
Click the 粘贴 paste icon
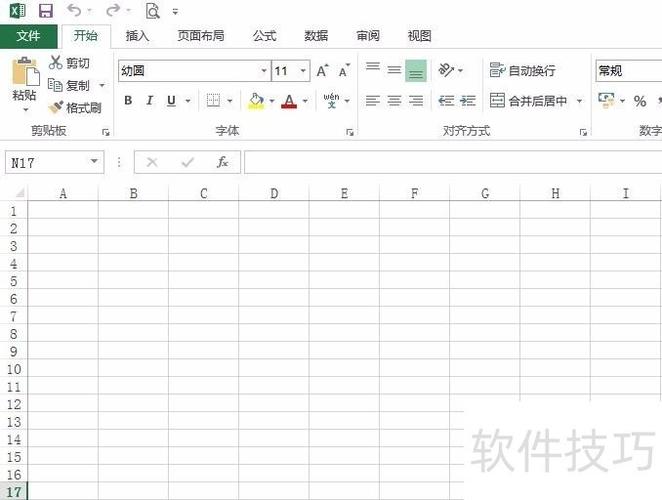pos(25,71)
